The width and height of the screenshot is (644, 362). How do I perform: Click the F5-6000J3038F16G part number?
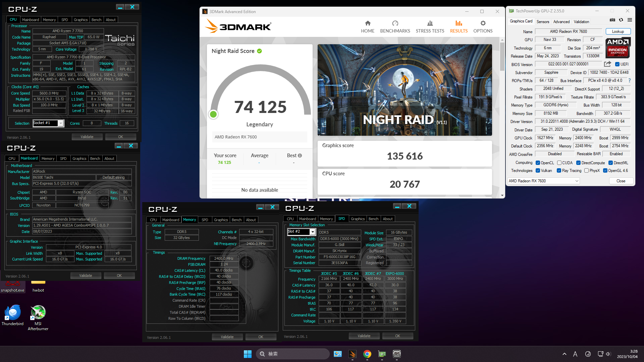[339, 257]
